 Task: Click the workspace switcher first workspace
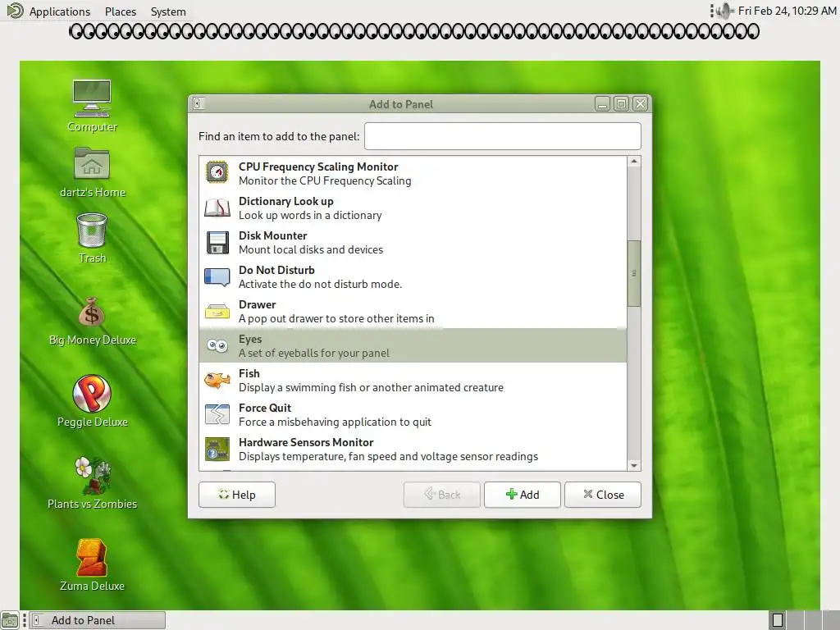778,620
